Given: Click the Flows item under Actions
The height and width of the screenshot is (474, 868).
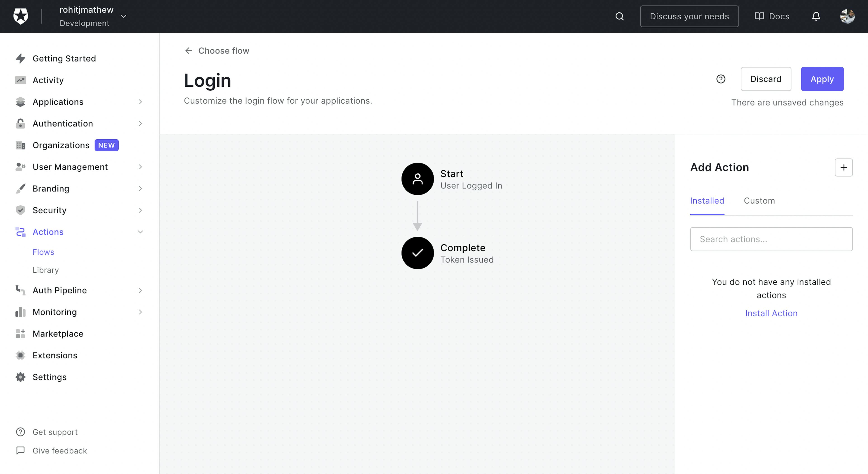Looking at the screenshot, I should tap(43, 252).
